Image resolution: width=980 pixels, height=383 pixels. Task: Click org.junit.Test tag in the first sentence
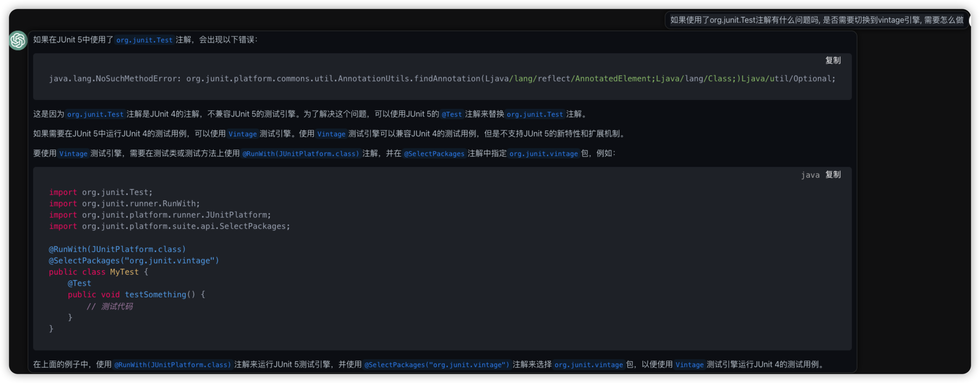coord(144,40)
